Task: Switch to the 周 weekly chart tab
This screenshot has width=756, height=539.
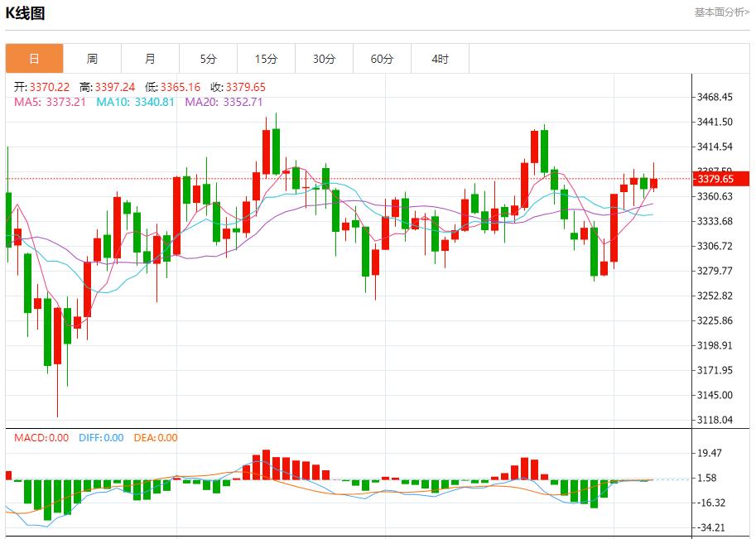Action: pos(92,59)
